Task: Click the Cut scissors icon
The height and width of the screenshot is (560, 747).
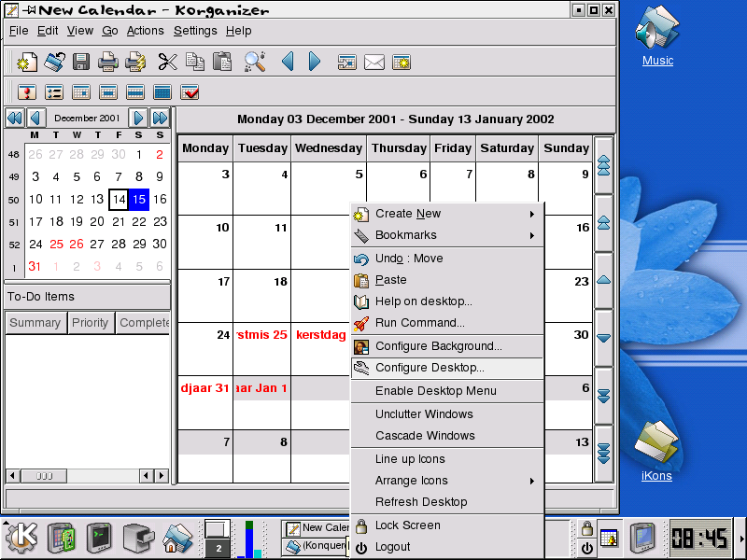Action: coord(167,62)
